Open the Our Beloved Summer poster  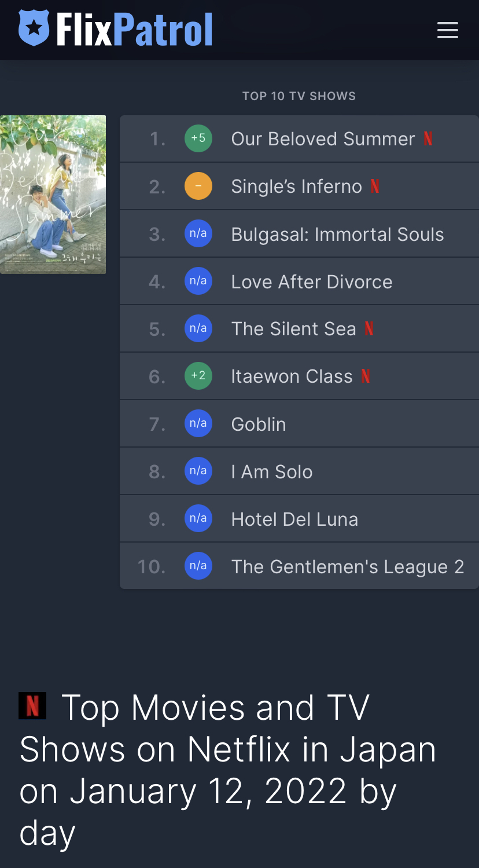pyautogui.click(x=53, y=195)
